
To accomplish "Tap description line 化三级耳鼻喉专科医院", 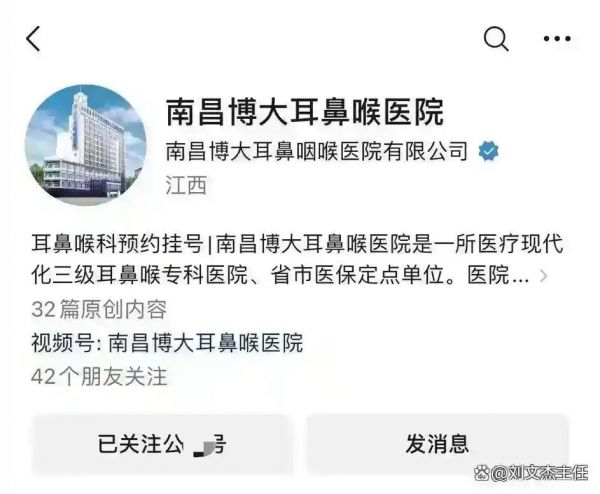I will 140,275.
